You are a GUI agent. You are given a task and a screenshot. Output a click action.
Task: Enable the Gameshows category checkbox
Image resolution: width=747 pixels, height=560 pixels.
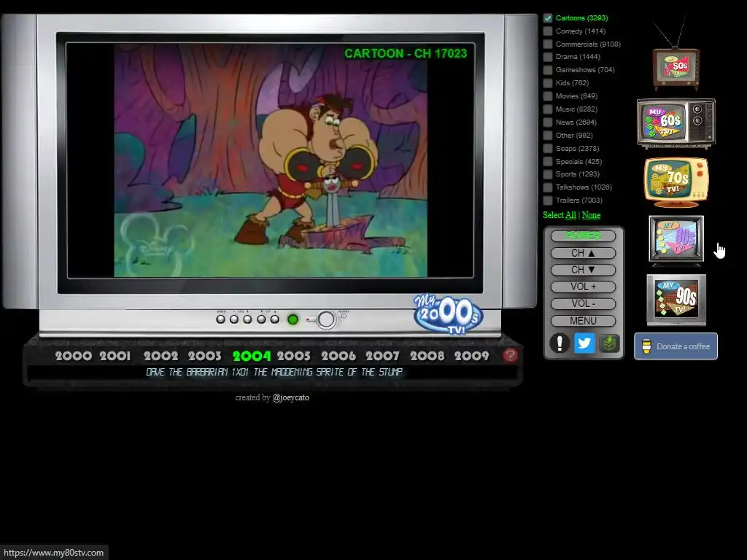[548, 70]
